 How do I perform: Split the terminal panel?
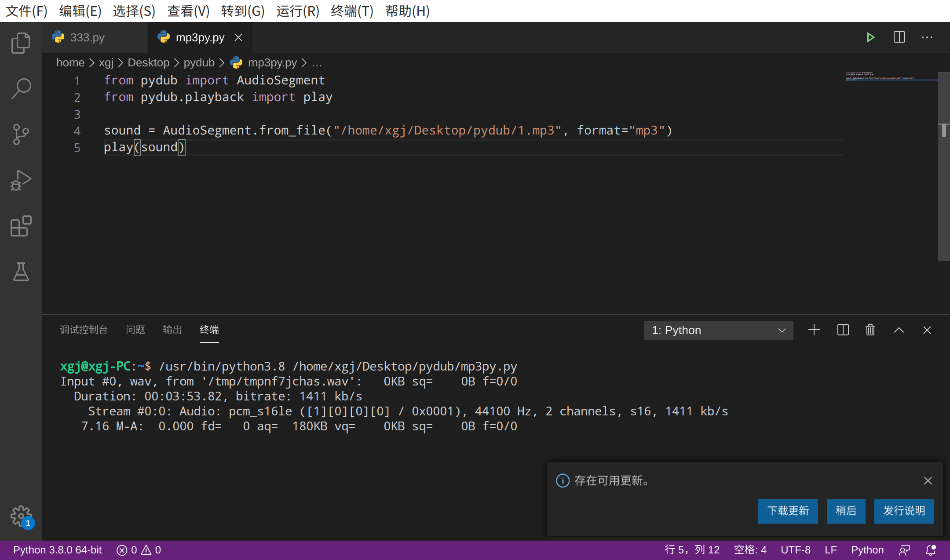point(843,330)
